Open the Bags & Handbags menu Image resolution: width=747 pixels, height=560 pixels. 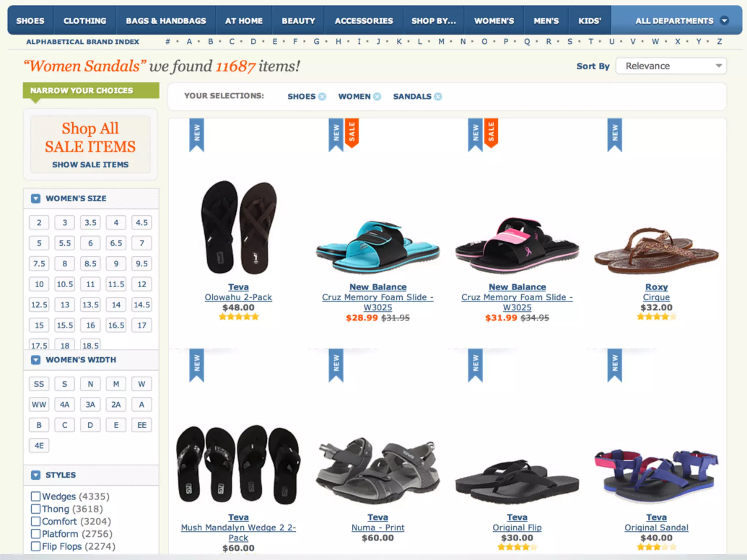point(166,21)
